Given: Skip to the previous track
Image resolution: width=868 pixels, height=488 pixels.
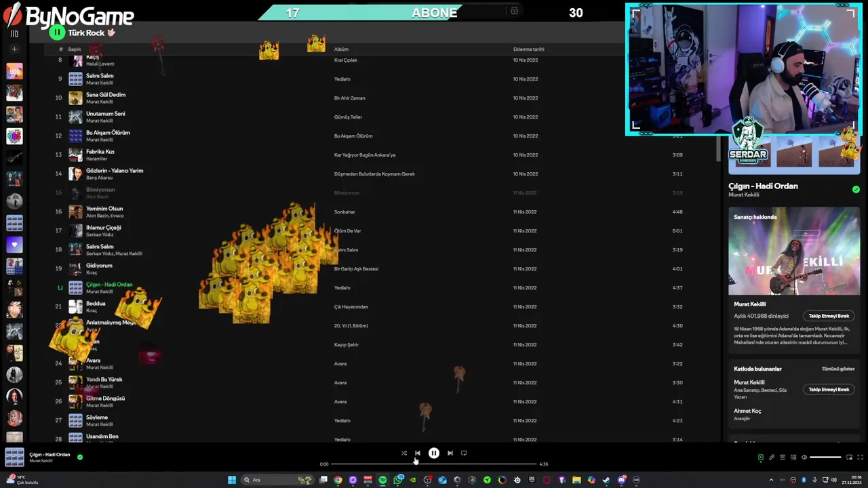Looking at the screenshot, I should point(418,453).
